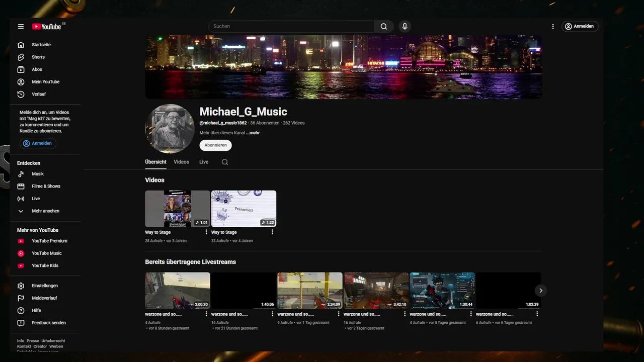Open the Info footer link
Image resolution: width=644 pixels, height=362 pixels.
click(x=21, y=341)
